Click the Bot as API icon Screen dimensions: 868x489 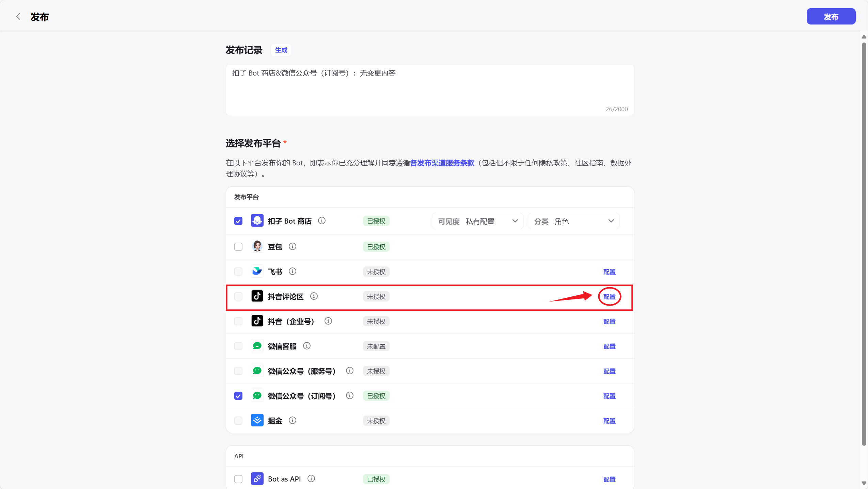tap(257, 479)
